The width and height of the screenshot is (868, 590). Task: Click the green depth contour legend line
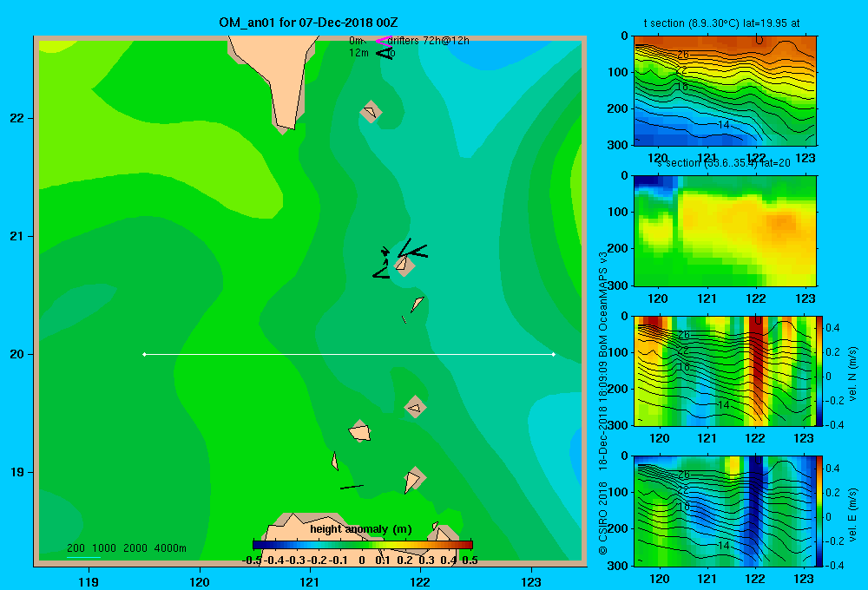pos(83,557)
